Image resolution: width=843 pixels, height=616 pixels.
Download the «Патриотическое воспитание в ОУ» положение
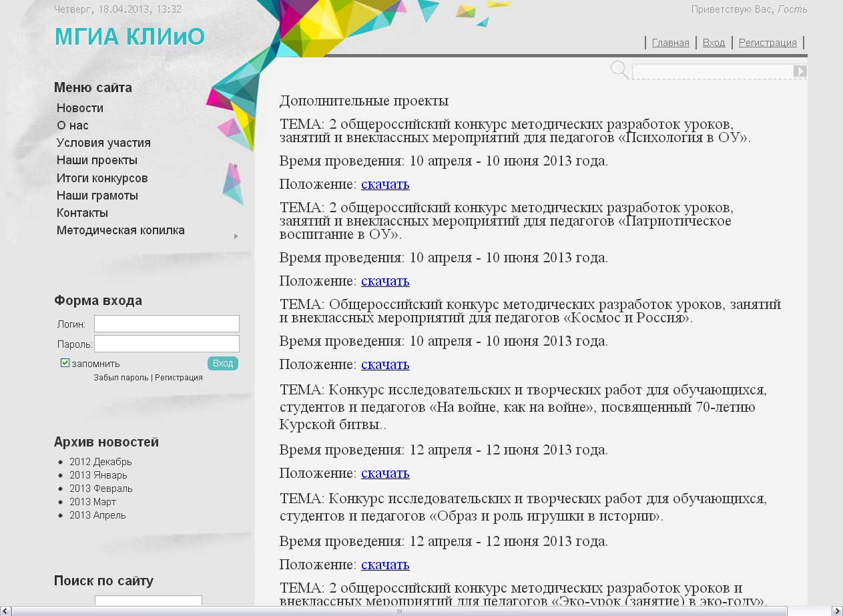tap(385, 281)
